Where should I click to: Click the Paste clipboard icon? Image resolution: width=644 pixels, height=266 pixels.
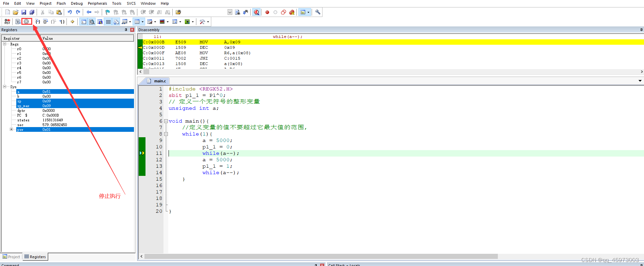pos(59,12)
